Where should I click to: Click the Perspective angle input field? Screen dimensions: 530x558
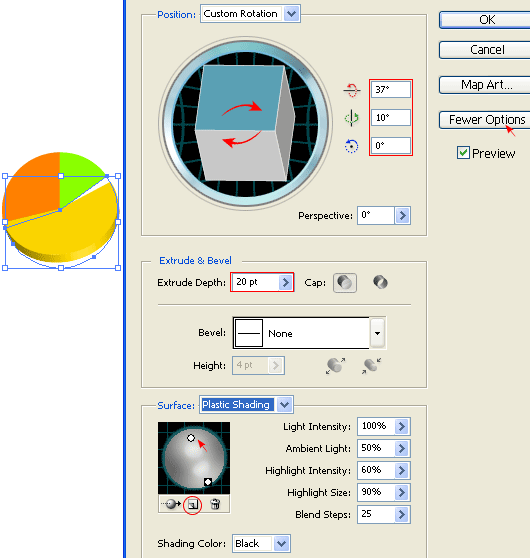tap(376, 215)
